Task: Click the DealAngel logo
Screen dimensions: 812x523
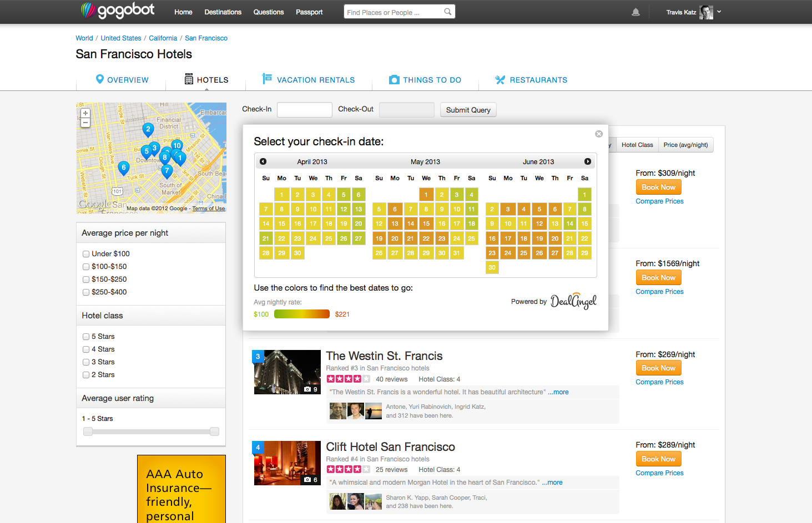Action: pos(573,301)
